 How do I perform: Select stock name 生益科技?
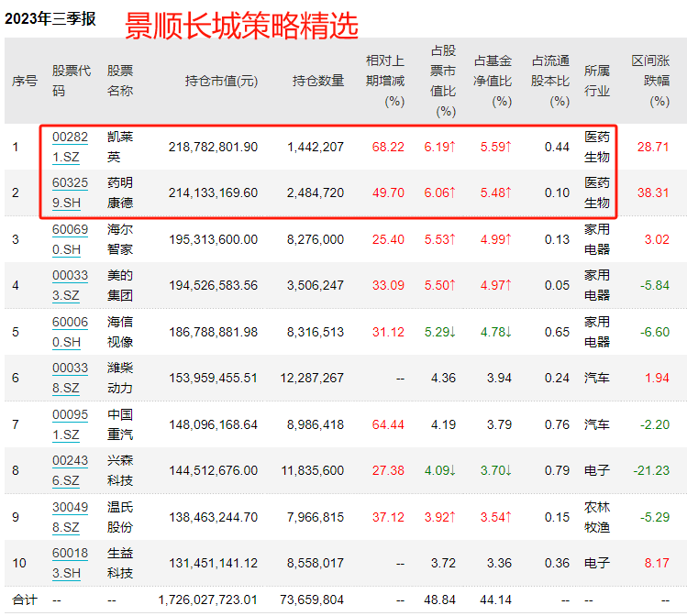[x=120, y=563]
